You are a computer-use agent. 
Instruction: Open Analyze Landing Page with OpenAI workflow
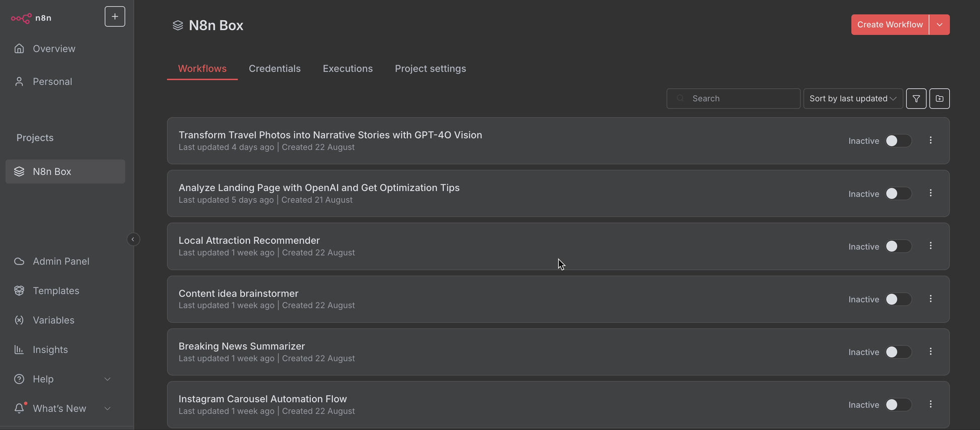point(319,188)
